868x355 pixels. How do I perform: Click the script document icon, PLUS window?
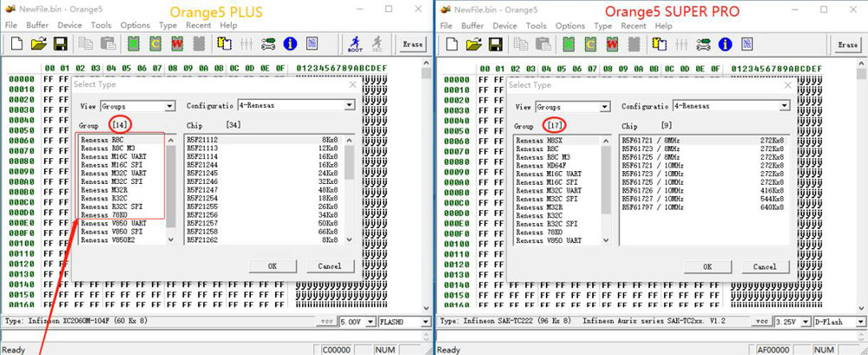click(x=312, y=43)
